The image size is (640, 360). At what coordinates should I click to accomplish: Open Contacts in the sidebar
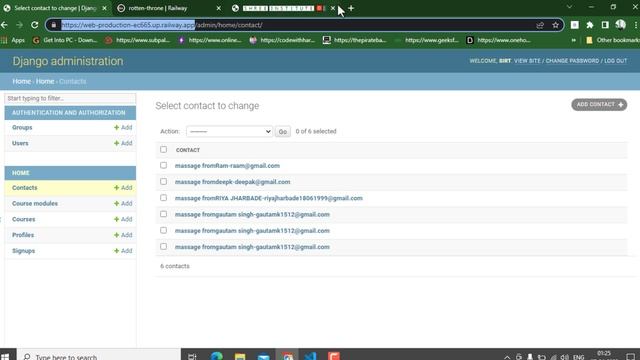pyautogui.click(x=24, y=188)
